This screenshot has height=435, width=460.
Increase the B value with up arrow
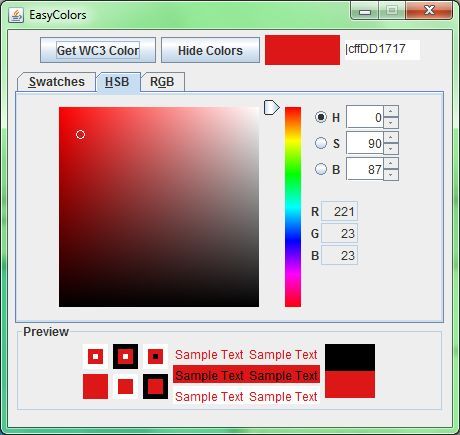tap(391, 163)
